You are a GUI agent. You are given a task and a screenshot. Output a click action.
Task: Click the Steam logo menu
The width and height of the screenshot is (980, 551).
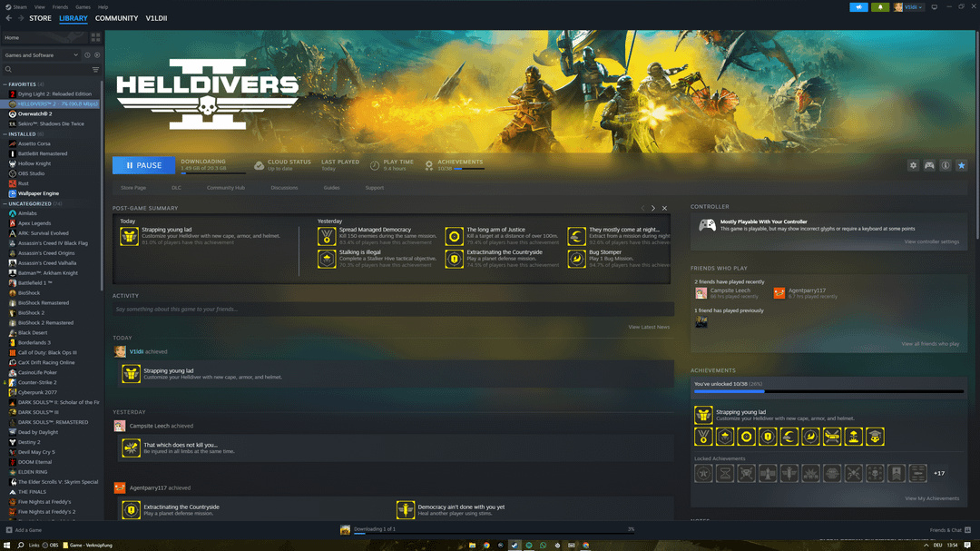point(17,7)
